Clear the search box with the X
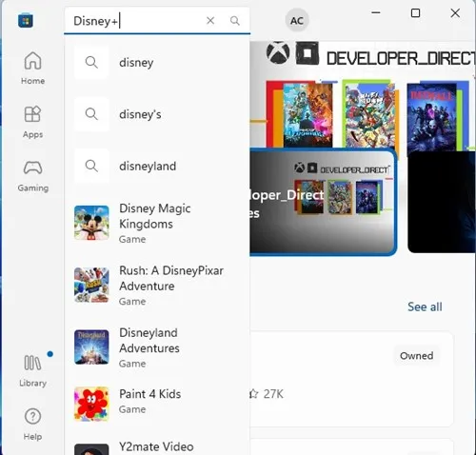The image size is (476, 455). pos(210,21)
